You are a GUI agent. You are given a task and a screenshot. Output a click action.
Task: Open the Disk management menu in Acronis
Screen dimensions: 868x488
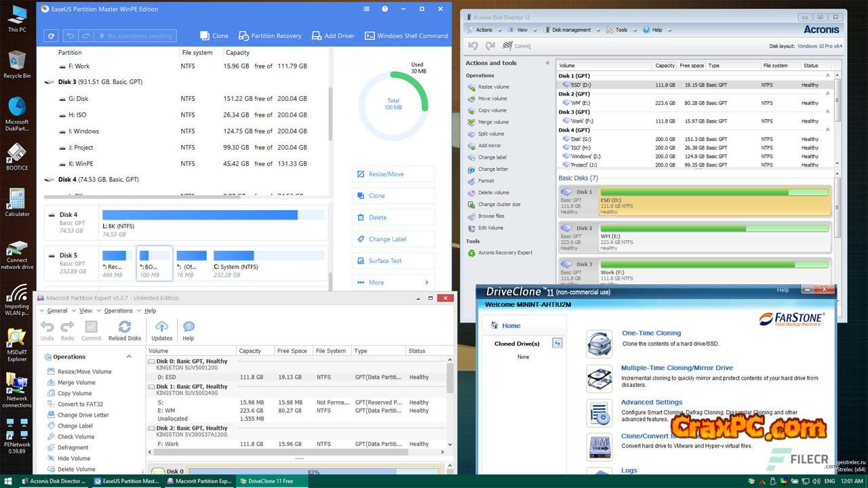tap(571, 30)
